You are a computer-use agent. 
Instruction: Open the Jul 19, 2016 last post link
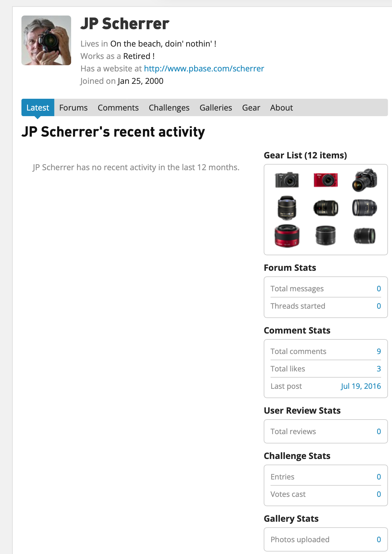click(x=361, y=386)
